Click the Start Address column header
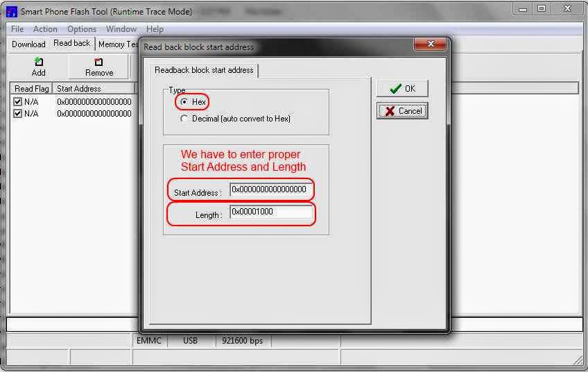588x372 pixels. pyautogui.click(x=94, y=89)
